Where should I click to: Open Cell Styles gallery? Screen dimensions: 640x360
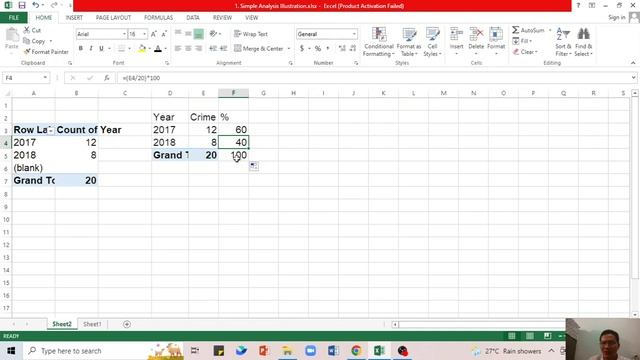click(x=432, y=42)
